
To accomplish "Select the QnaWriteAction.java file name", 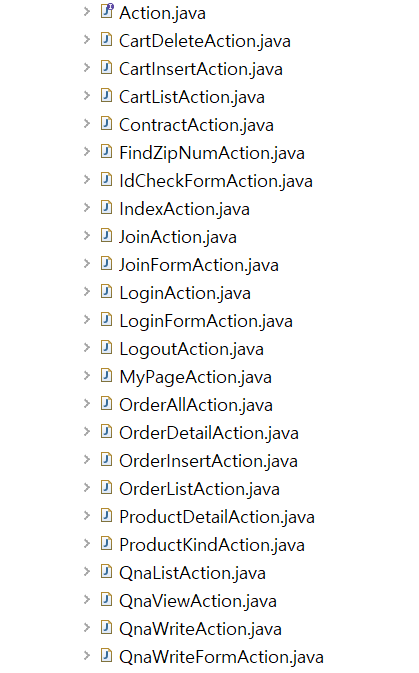I will pyautogui.click(x=200, y=629).
